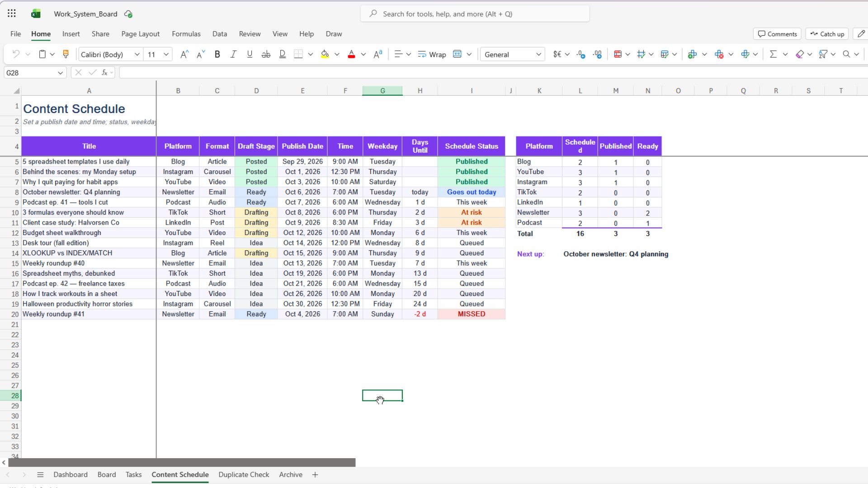Open the all sheets list button
The image size is (868, 488).
(x=40, y=474)
